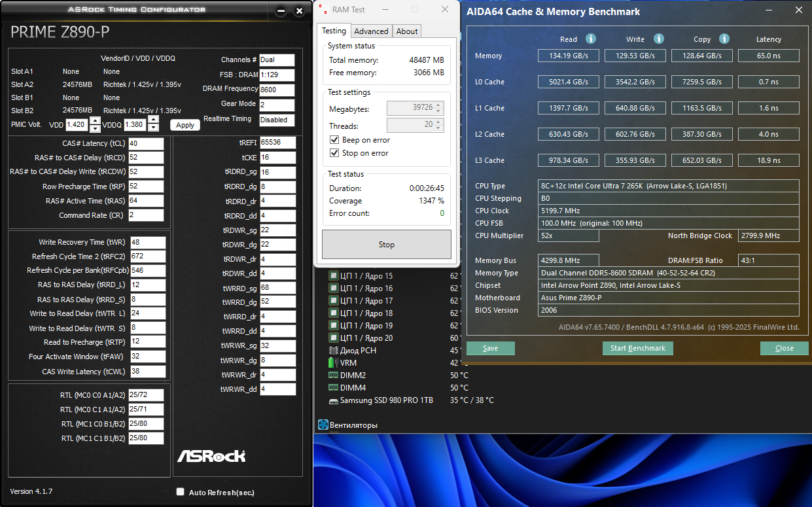The width and height of the screenshot is (812, 507).
Task: Click the chip icon for ЦП 1 / Ядро 16
Action: [x=334, y=288]
